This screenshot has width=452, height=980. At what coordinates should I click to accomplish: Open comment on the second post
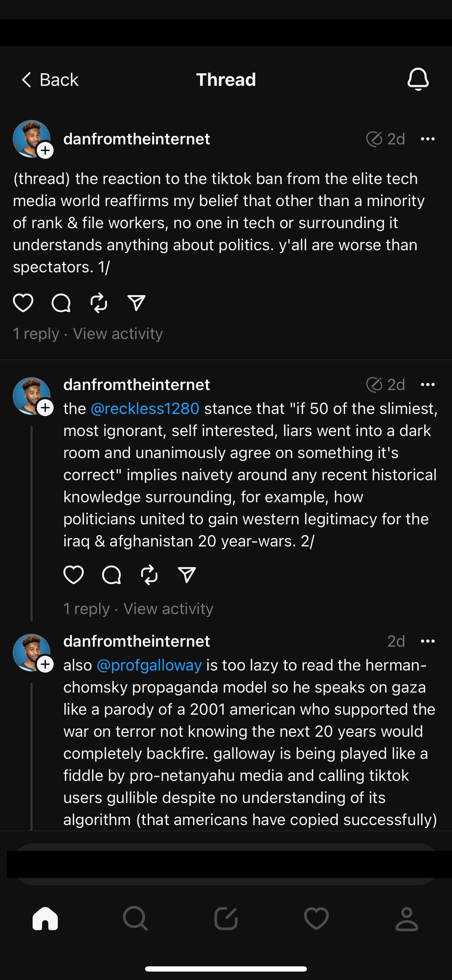point(111,574)
